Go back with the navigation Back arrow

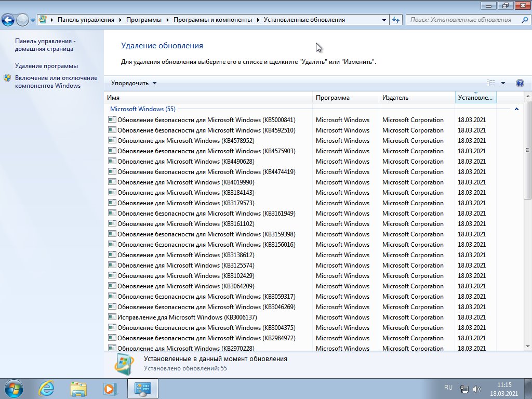(x=8, y=20)
